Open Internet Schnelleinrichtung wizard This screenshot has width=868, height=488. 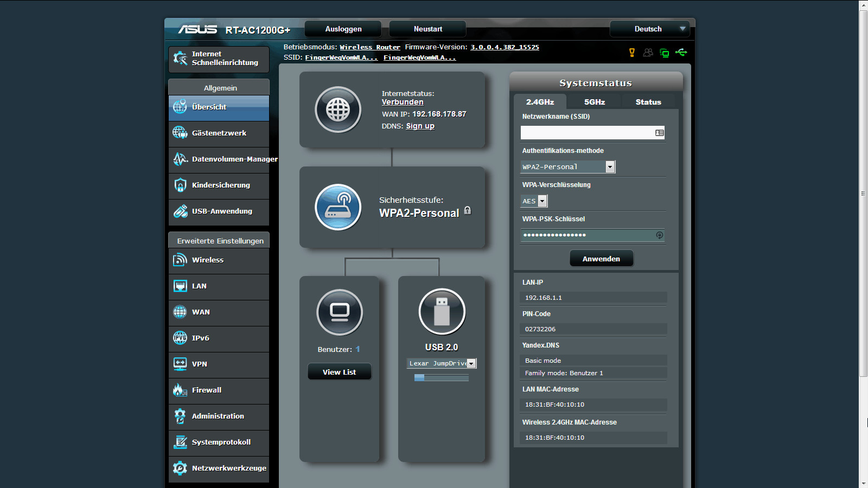[219, 59]
